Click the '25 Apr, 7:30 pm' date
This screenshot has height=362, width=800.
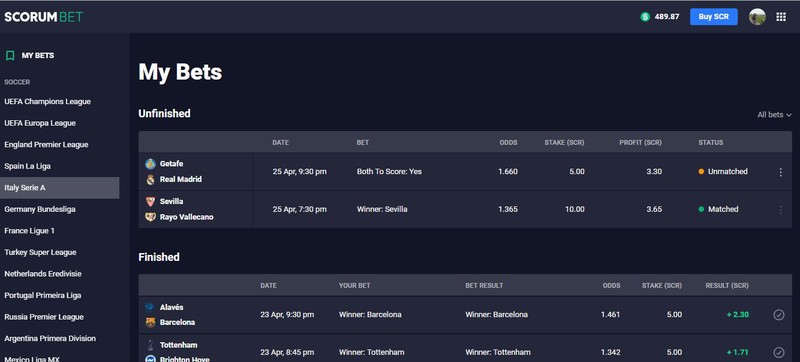tap(299, 209)
